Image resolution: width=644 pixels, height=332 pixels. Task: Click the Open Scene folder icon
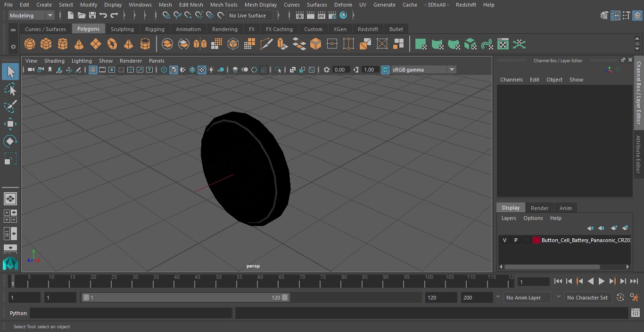[x=82, y=16]
